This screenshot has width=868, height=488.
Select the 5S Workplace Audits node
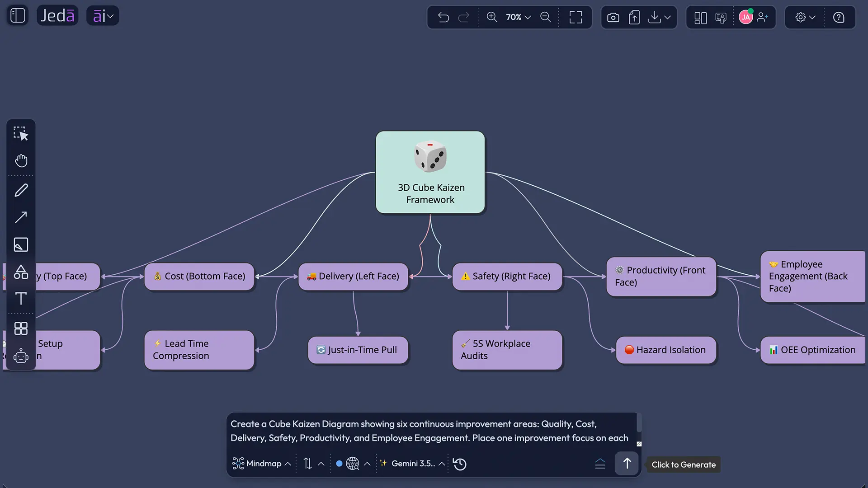(x=507, y=350)
